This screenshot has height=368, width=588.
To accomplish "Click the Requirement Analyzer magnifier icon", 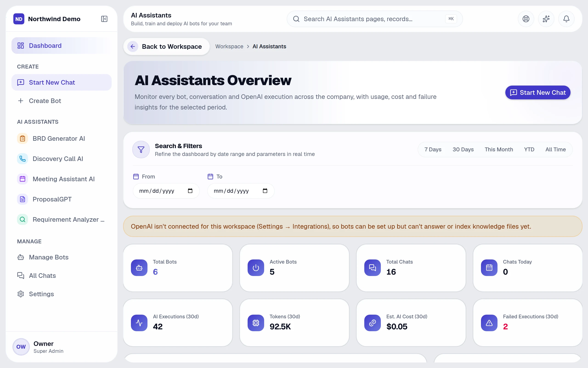I will pyautogui.click(x=22, y=219).
